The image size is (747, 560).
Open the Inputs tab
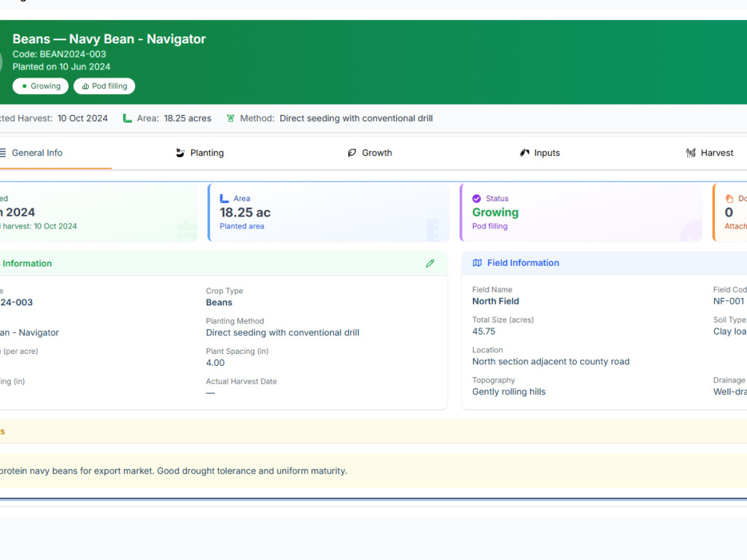pos(540,153)
